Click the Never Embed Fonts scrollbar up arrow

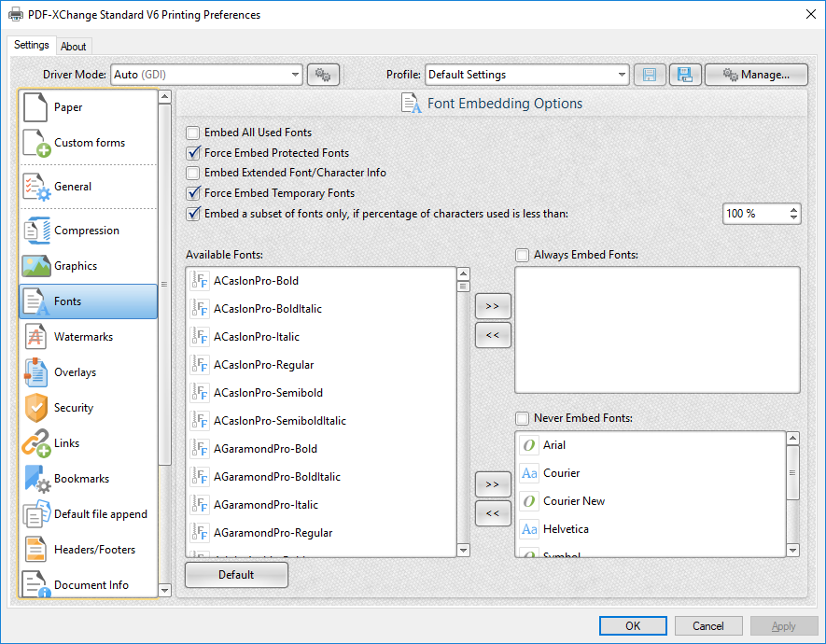[792, 438]
